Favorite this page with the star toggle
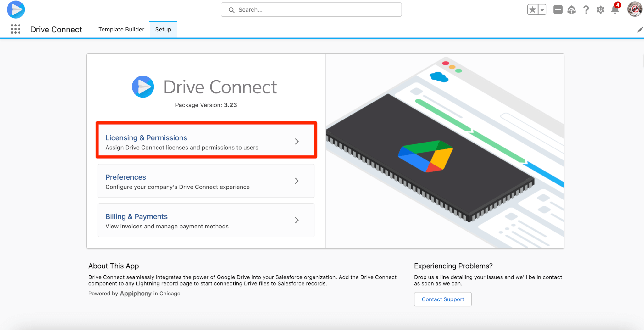644x330 pixels. [x=532, y=9]
